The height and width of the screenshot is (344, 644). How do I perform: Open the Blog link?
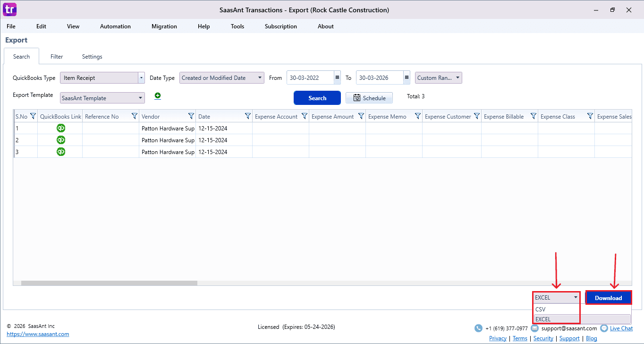point(592,338)
